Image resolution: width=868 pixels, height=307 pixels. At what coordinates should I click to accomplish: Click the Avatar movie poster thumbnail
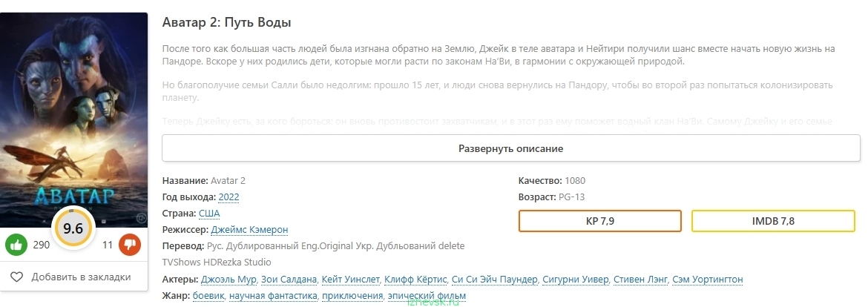pyautogui.click(x=73, y=111)
